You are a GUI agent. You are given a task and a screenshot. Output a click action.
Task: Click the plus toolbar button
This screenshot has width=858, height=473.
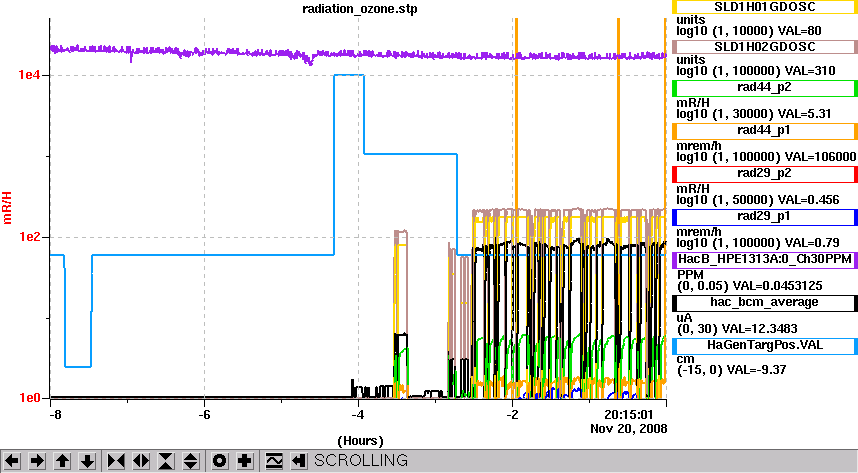pos(245,461)
